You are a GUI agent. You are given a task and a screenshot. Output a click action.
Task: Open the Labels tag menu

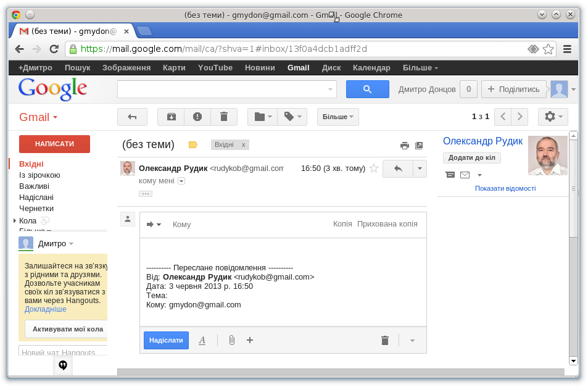(x=292, y=117)
